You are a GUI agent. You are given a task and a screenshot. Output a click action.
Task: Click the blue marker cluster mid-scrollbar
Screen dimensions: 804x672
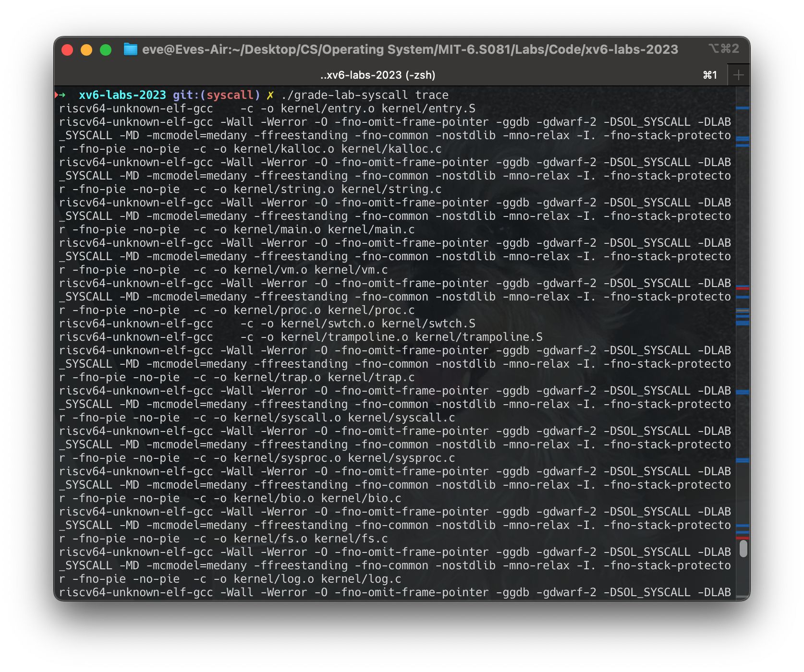click(x=742, y=318)
